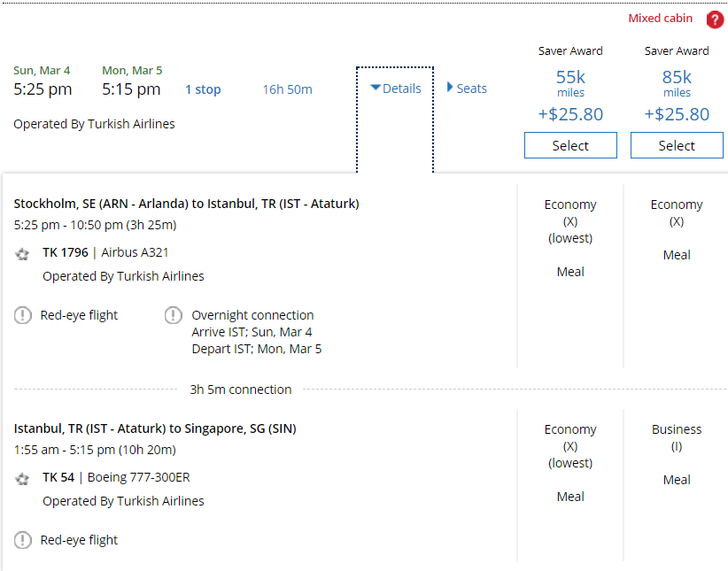Click Istanbul to Singapore segment heading
The width and height of the screenshot is (728, 571).
tap(155, 428)
